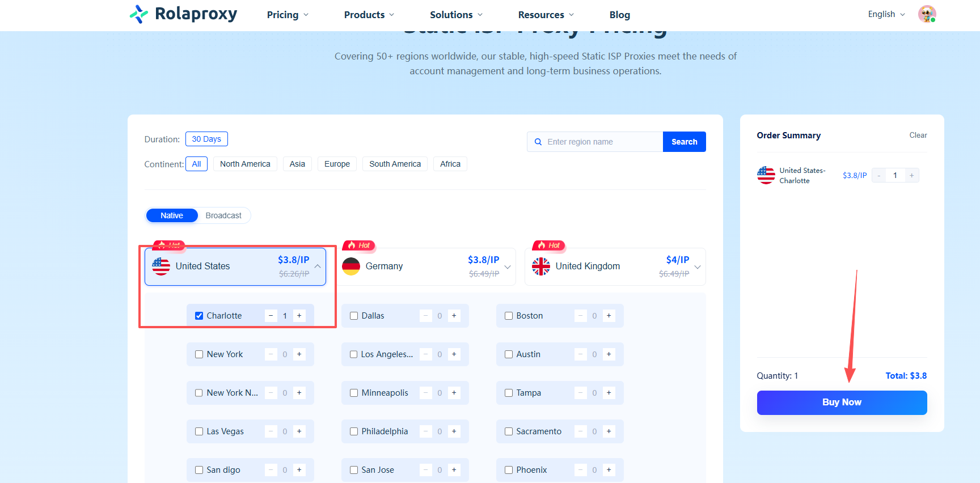Check the Tampa checkbox

click(x=509, y=393)
